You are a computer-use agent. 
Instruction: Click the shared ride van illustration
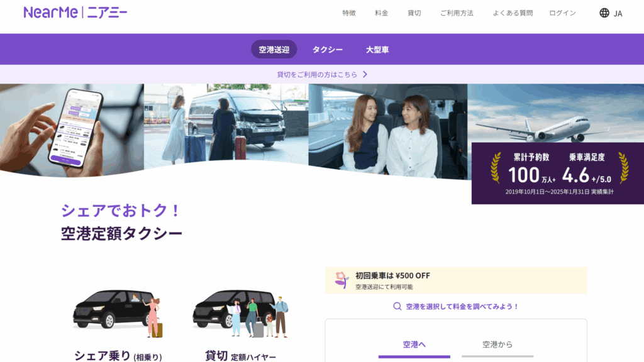[118, 312]
